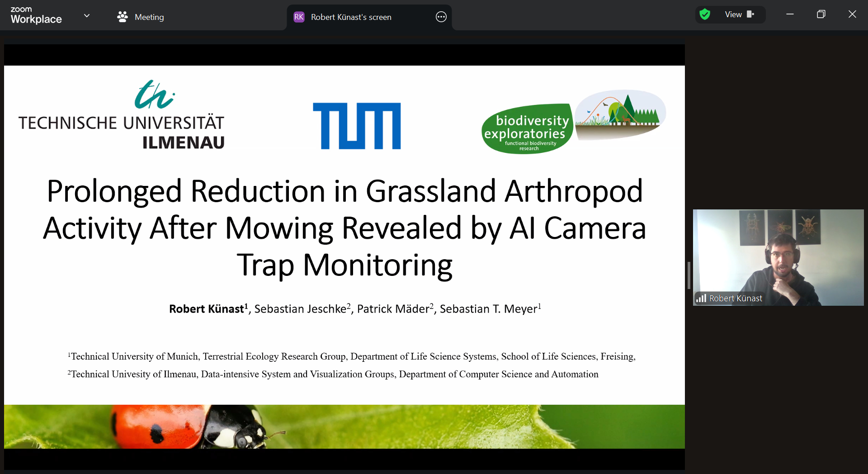
Task: Click the biodiversity exploratories logo
Action: click(573, 122)
